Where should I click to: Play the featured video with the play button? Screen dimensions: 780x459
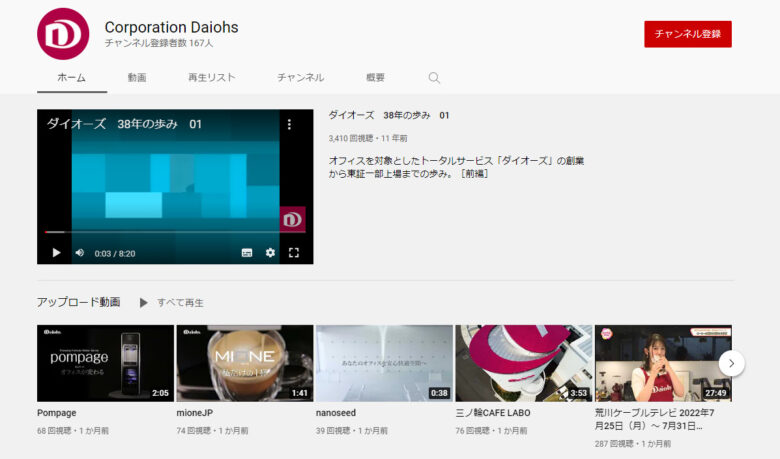point(56,253)
